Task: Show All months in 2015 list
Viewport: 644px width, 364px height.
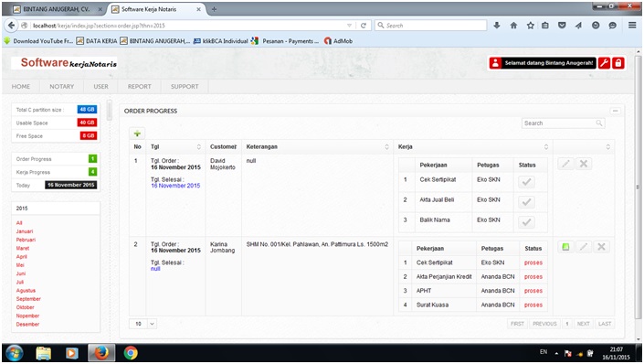Action: click(x=19, y=223)
